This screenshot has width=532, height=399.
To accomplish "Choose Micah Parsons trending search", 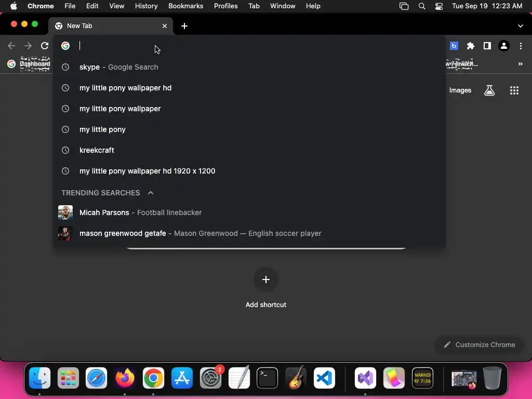I will click(249, 212).
